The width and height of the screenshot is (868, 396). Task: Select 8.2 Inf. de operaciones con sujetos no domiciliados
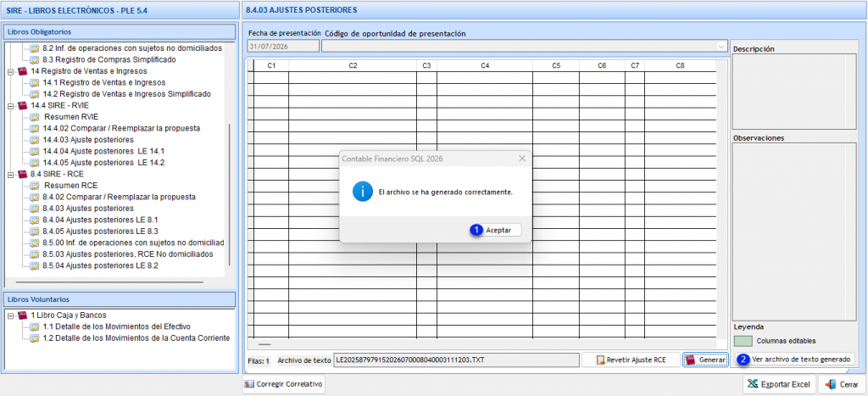[x=132, y=48]
